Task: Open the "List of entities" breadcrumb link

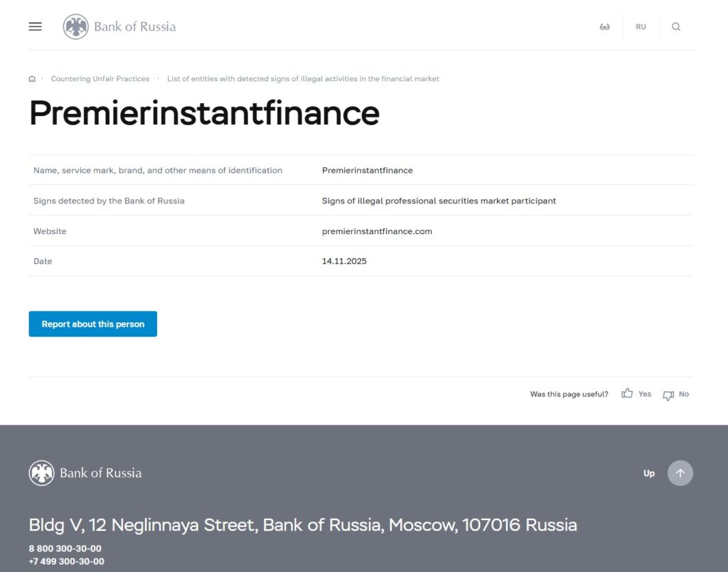Action: tap(303, 78)
